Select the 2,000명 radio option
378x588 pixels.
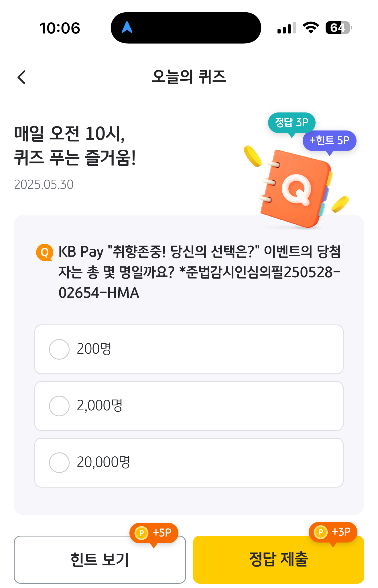[189, 406]
